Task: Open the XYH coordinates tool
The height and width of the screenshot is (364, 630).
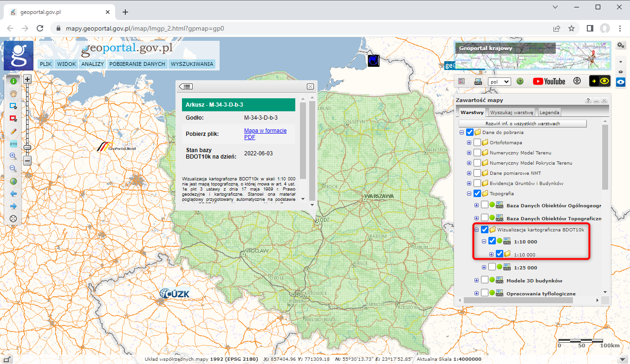Action: click(x=13, y=144)
